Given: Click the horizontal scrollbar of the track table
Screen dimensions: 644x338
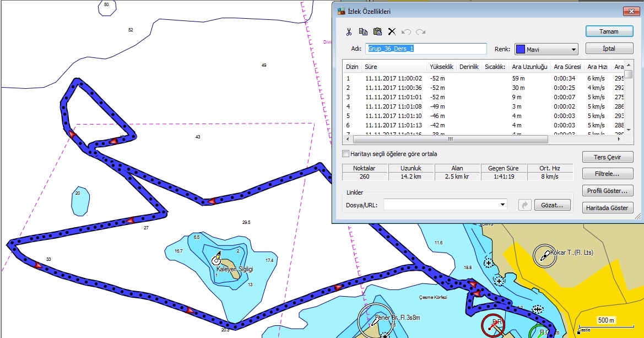Looking at the screenshot, I should point(450,140).
